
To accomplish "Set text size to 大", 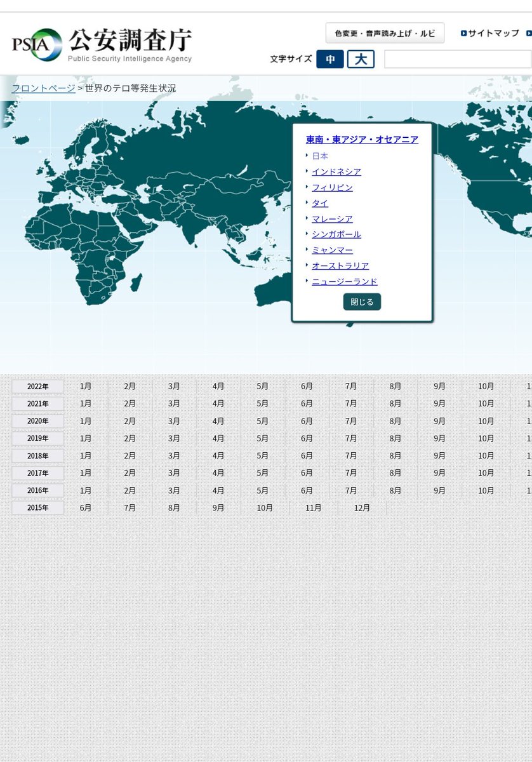I will click(361, 59).
